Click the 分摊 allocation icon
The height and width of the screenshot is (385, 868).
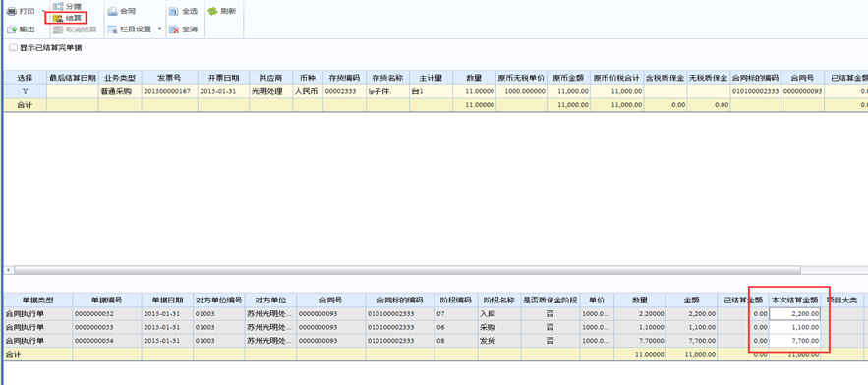tap(58, 6)
